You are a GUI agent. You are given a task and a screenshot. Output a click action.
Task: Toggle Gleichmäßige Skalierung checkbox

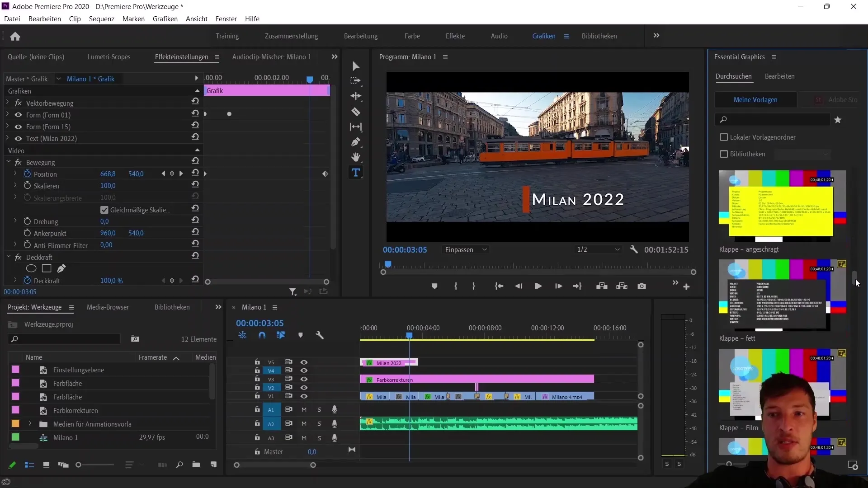[x=104, y=210]
